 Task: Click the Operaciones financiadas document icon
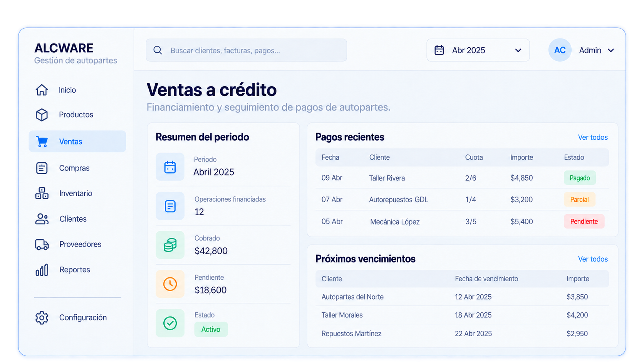[x=170, y=206]
